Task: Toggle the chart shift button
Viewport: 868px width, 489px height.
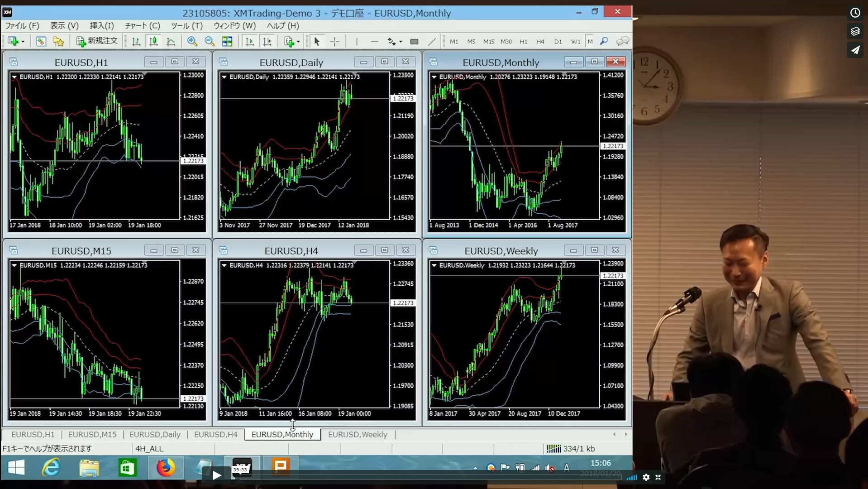Action: [267, 42]
